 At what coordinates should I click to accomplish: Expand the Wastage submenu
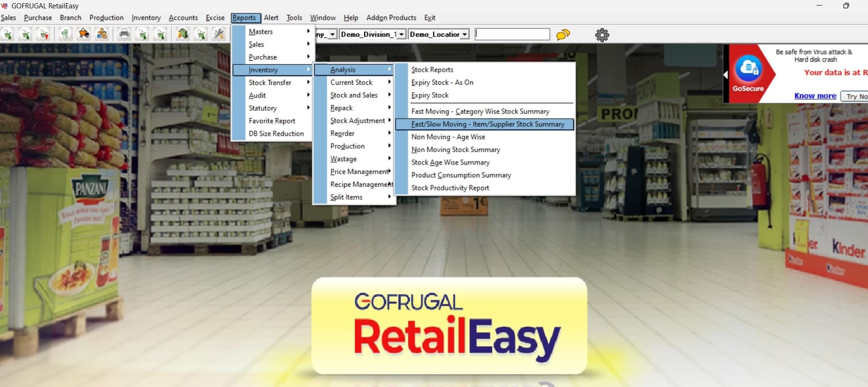(x=354, y=159)
